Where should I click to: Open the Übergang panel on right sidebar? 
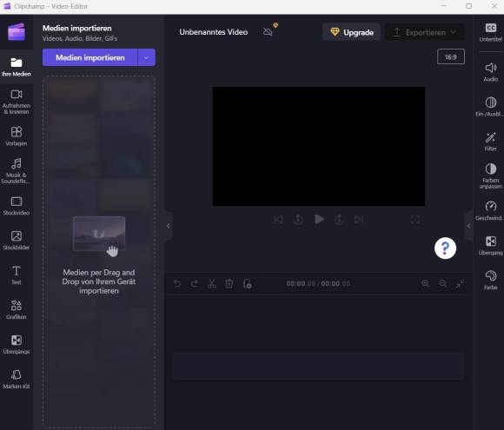490,246
